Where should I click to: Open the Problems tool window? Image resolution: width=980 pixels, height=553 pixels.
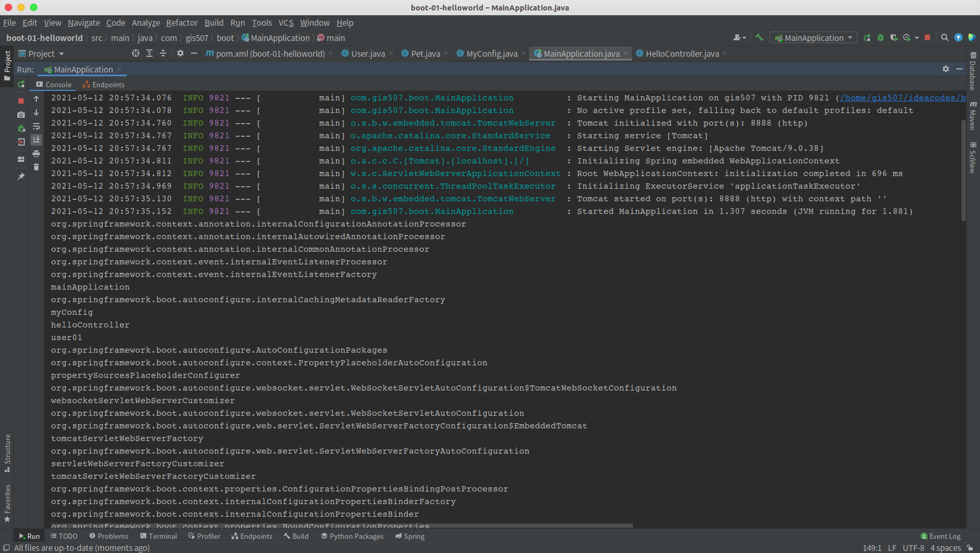[x=108, y=536]
